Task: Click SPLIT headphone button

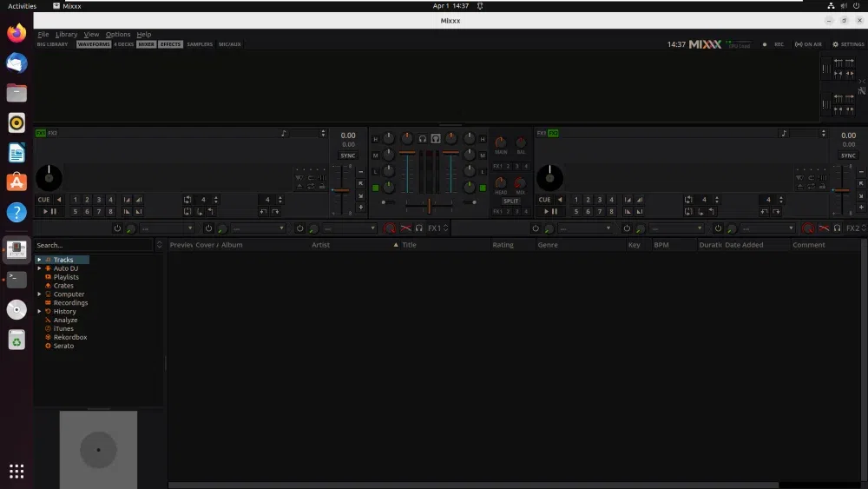Action: coord(511,201)
